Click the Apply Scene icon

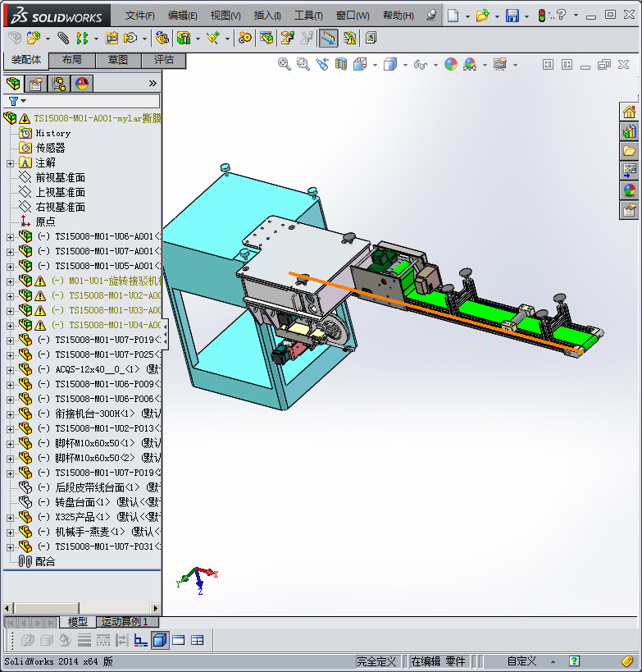tap(470, 64)
